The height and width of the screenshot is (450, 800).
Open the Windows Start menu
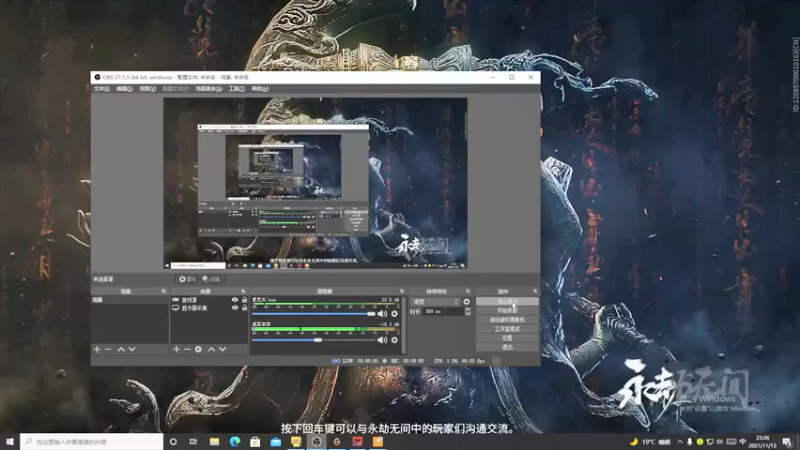(10, 442)
